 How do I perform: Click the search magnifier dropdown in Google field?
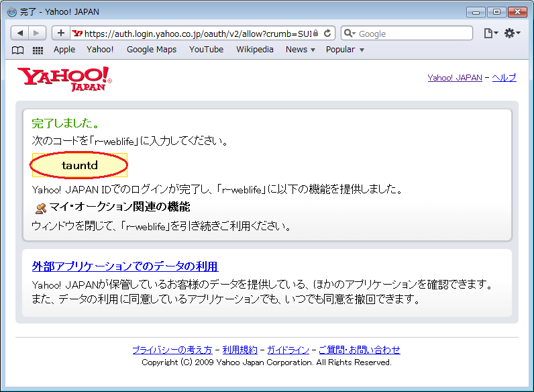[350, 34]
